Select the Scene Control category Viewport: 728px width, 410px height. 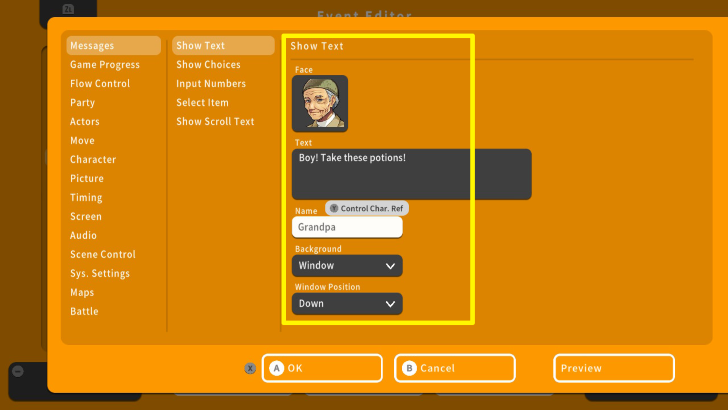[x=103, y=255]
